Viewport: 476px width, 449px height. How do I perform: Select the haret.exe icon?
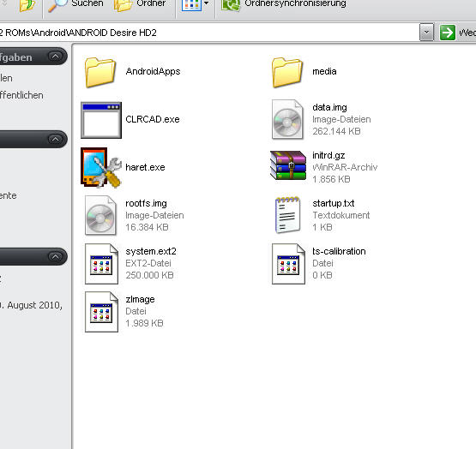(x=101, y=167)
